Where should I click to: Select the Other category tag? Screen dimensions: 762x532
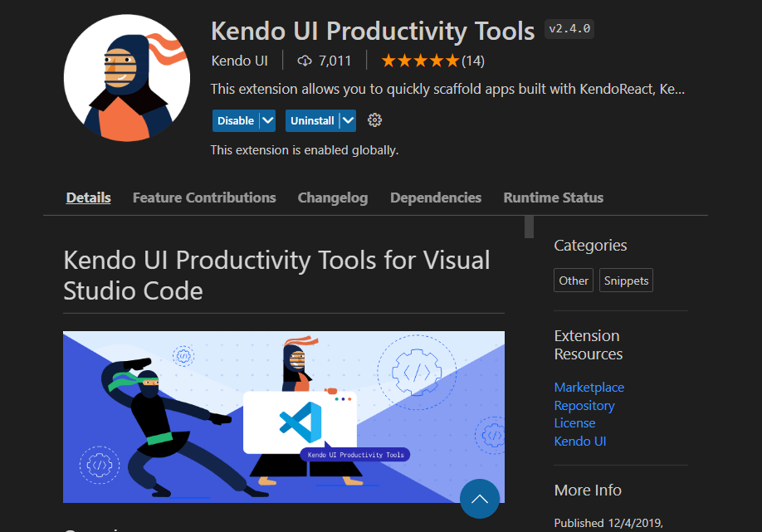(x=574, y=281)
